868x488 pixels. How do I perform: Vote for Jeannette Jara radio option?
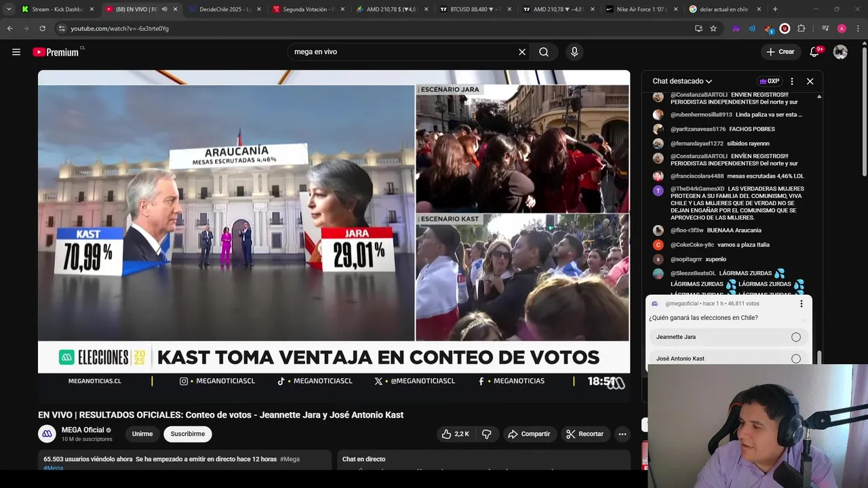[x=796, y=337]
